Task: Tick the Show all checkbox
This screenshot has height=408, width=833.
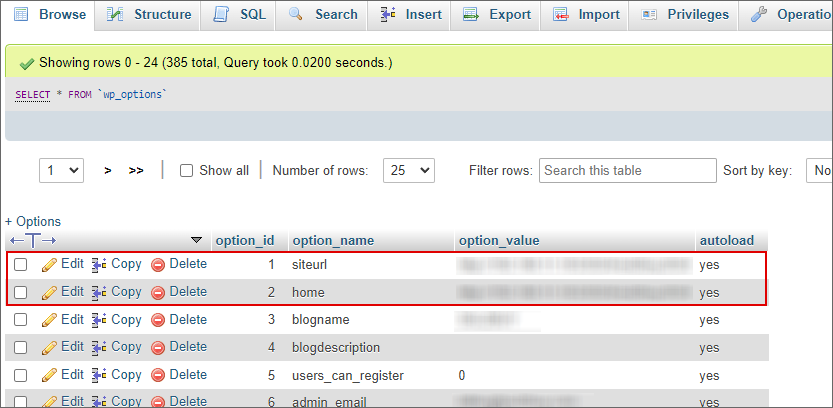Action: [x=186, y=171]
